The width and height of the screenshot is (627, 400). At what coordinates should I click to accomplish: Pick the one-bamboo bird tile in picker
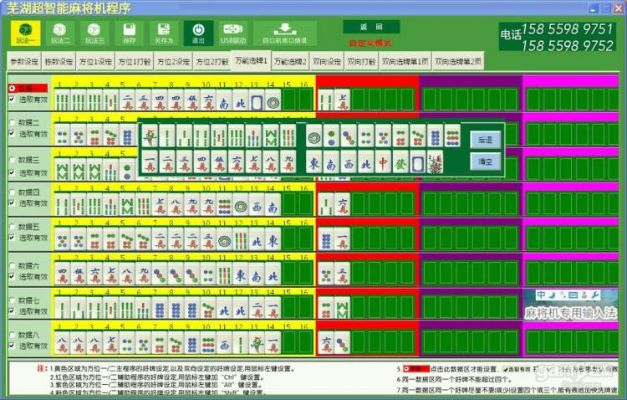pos(150,136)
